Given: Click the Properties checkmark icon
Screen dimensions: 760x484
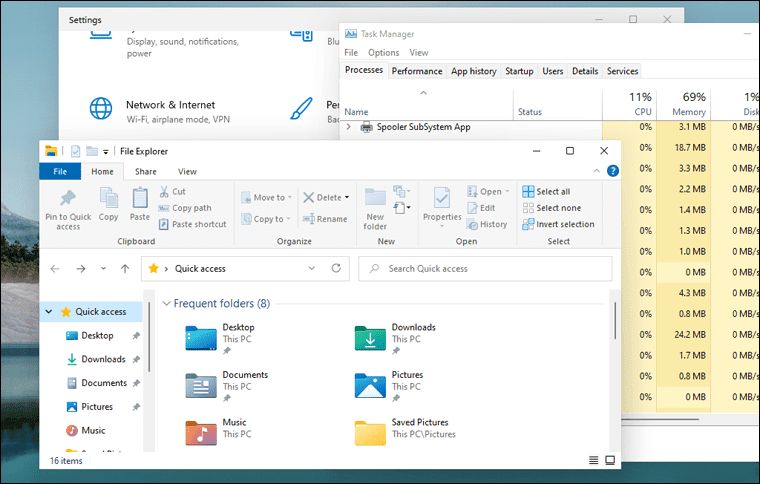Looking at the screenshot, I should point(442,198).
